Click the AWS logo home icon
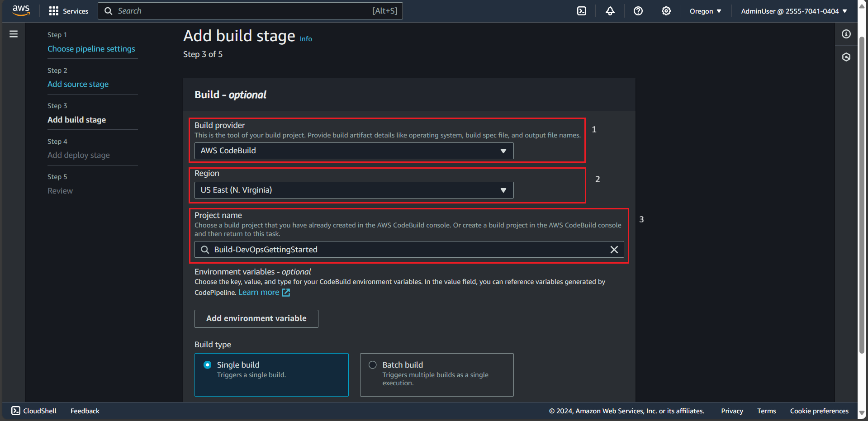Image resolution: width=868 pixels, height=421 pixels. 21,11
